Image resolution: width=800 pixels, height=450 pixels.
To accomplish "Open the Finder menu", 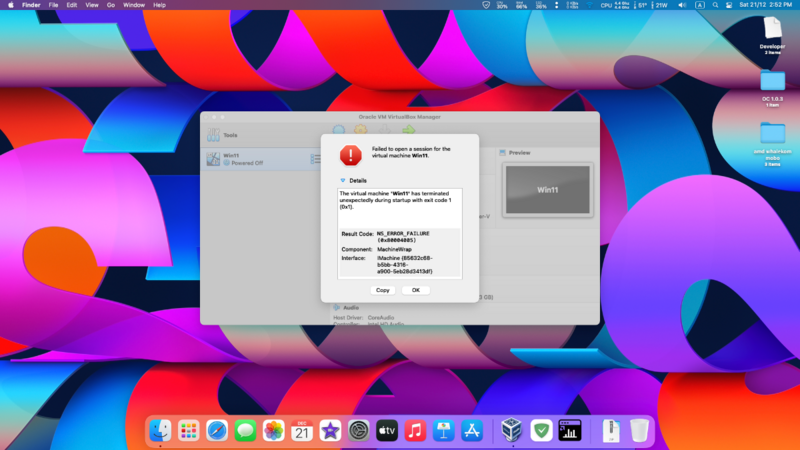I will point(31,5).
